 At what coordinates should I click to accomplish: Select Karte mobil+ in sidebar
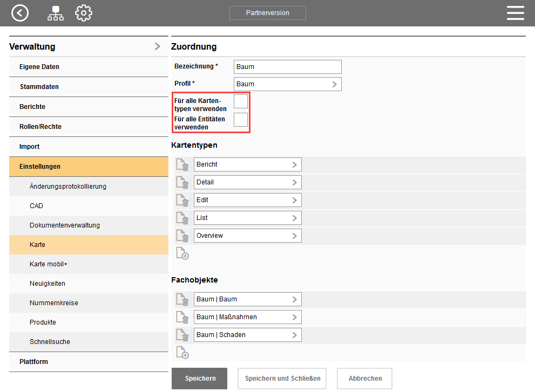pos(49,264)
